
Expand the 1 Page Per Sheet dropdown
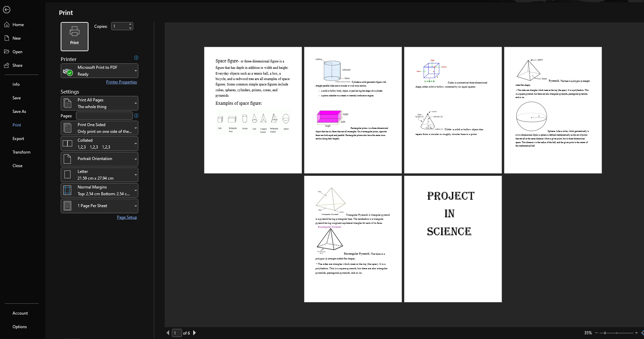point(99,206)
